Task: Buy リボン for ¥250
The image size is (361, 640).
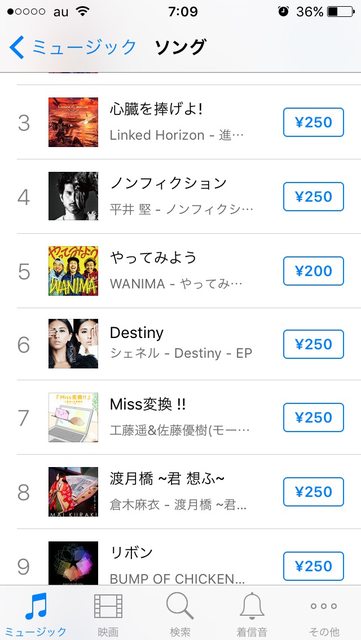Action: 314,566
